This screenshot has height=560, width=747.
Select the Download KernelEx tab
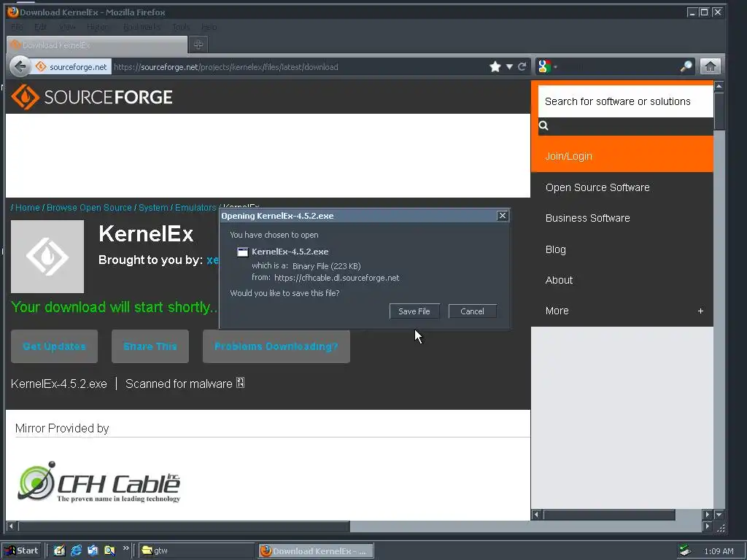tap(97, 45)
